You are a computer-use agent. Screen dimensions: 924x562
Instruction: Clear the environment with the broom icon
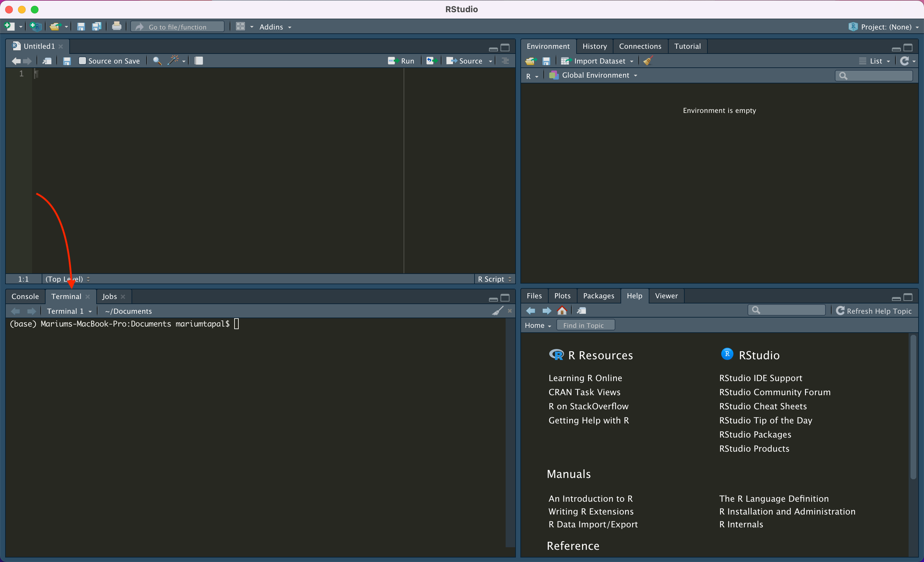pyautogui.click(x=648, y=61)
